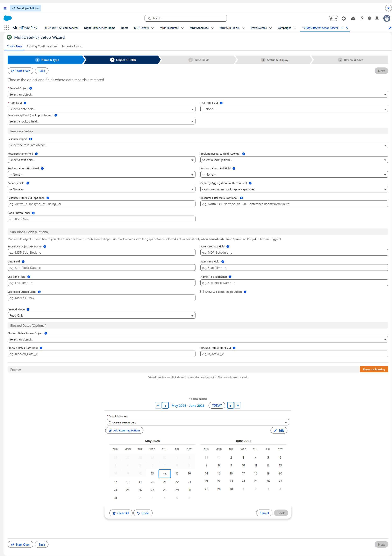This screenshot has width=392, height=556.
Task: Go to Time Fields wizard step
Action: 199,60
